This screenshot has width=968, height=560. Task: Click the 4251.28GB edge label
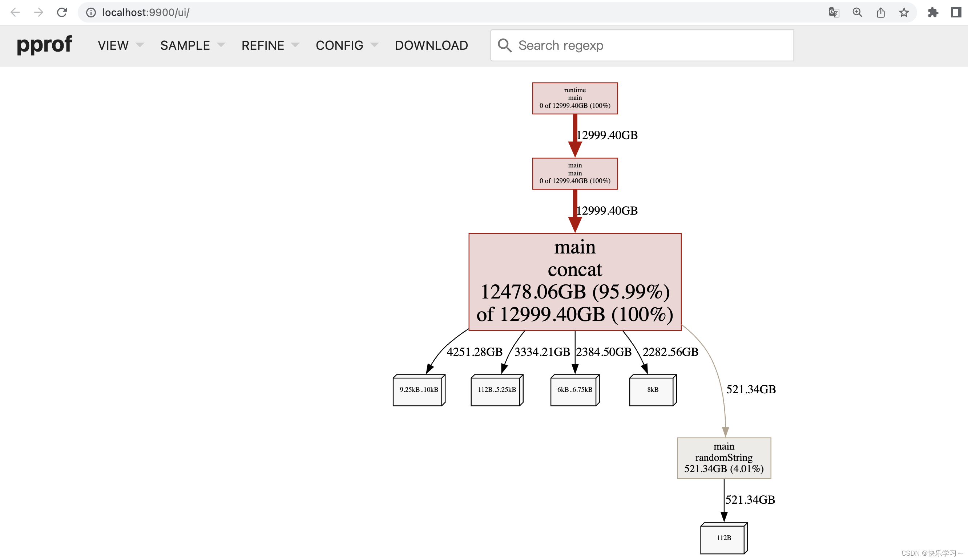click(475, 352)
